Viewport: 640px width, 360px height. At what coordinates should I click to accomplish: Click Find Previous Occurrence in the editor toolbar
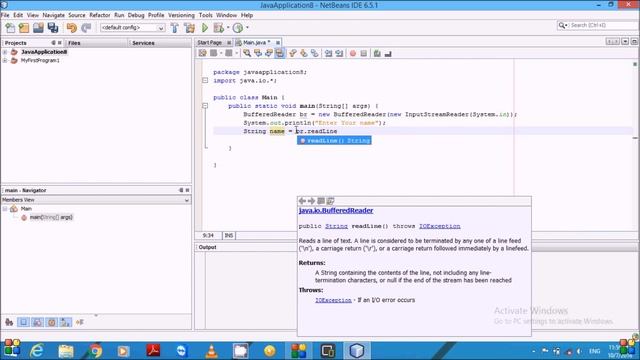pyautogui.click(x=258, y=53)
